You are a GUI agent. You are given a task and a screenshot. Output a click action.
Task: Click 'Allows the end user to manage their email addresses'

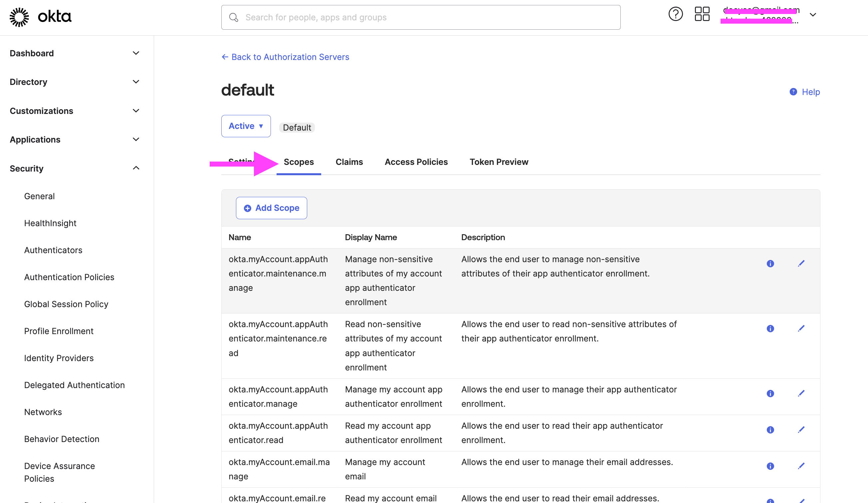coord(567,462)
